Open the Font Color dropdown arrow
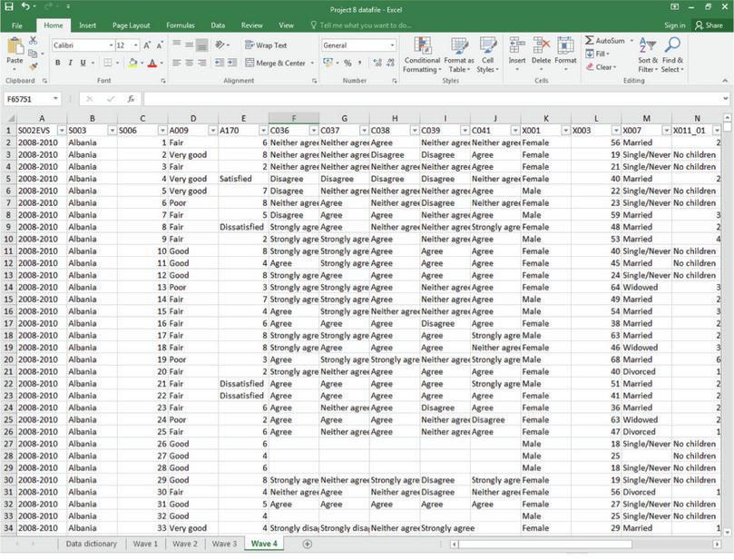This screenshot has width=734, height=560. [x=162, y=63]
